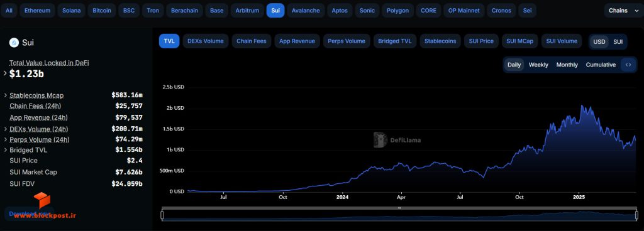Click left handle of chart range selector
Image resolution: width=644 pixels, height=231 pixels.
[x=162, y=215]
